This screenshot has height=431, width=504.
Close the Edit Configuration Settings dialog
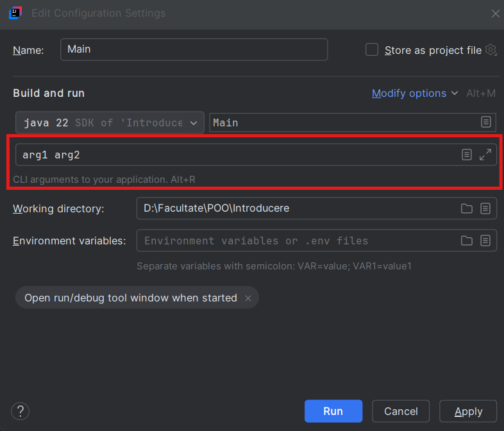495,13
